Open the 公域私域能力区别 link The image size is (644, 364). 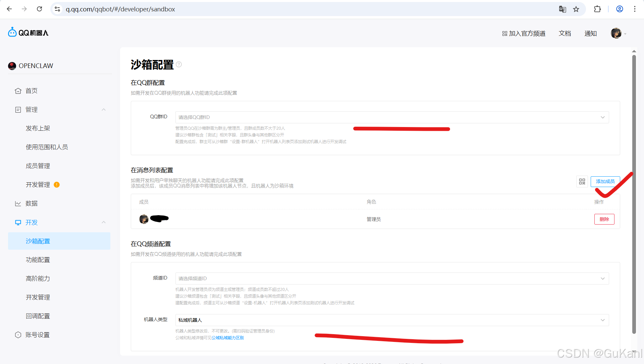227,338
